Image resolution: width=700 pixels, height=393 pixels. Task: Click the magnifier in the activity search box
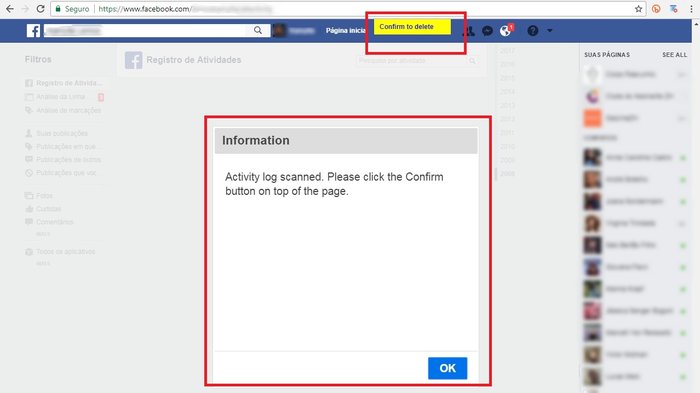(x=472, y=61)
